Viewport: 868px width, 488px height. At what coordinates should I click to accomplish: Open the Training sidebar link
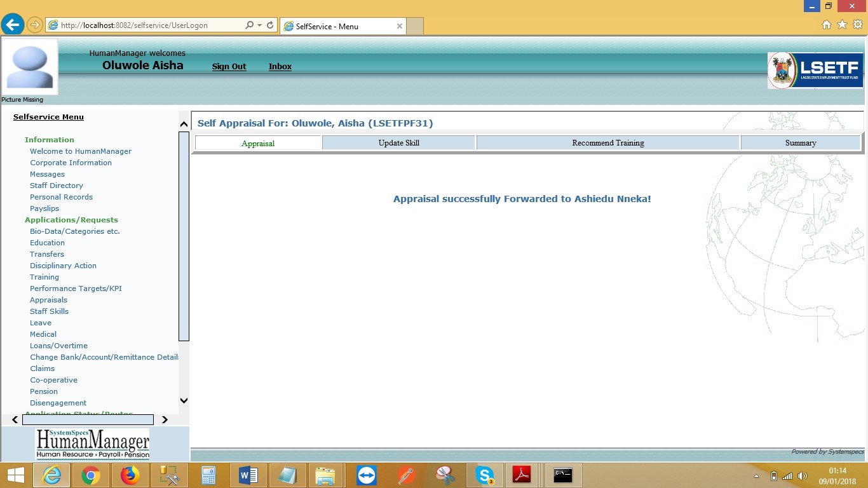click(44, 277)
